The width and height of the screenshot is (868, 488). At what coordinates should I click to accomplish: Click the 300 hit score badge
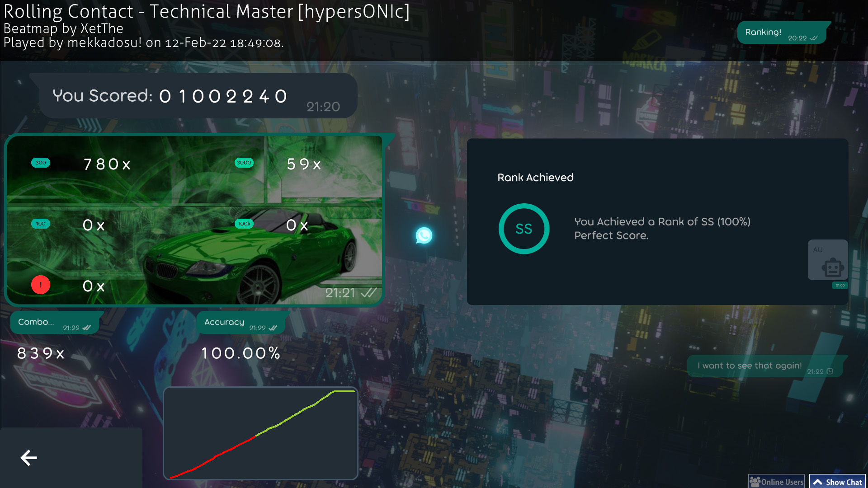[41, 163]
